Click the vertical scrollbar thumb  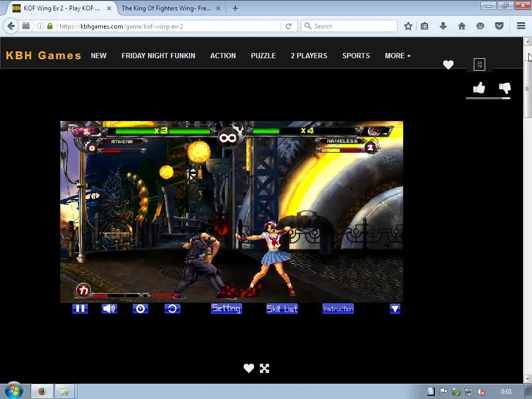coord(527,88)
